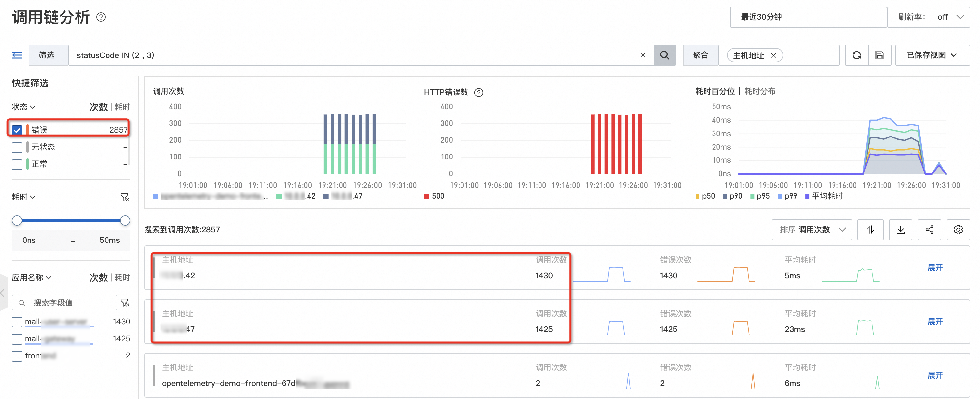Click search icon in 搜索字段值 box
This screenshot has width=980, height=399.
[22, 303]
